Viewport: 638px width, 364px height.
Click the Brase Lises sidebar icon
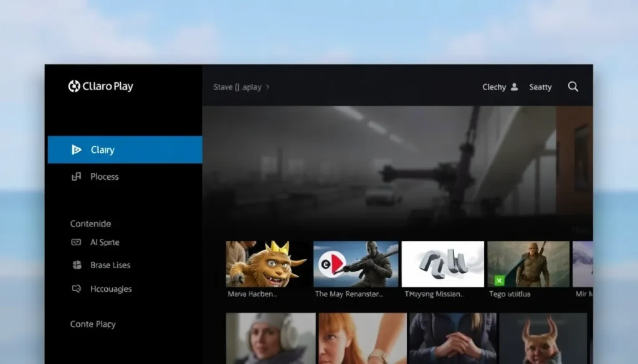click(77, 265)
